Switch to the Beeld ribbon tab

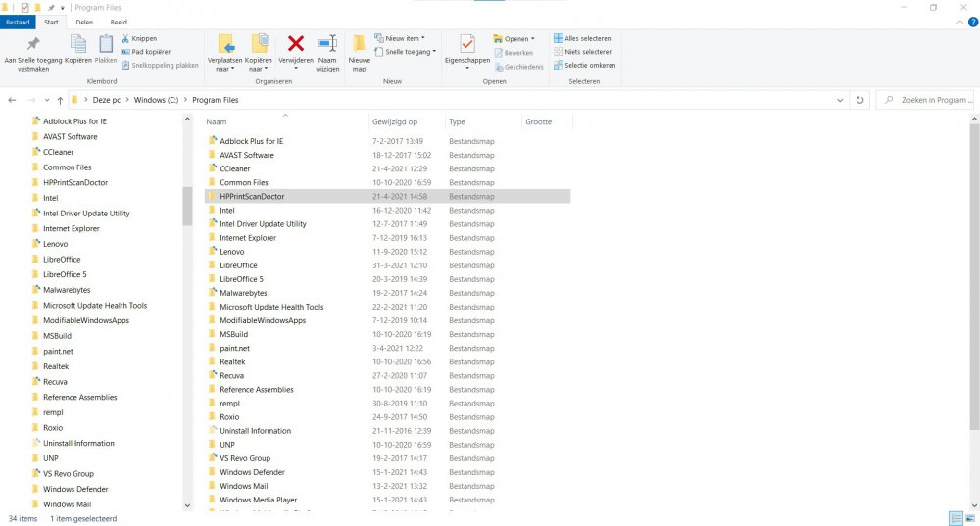pyautogui.click(x=118, y=21)
